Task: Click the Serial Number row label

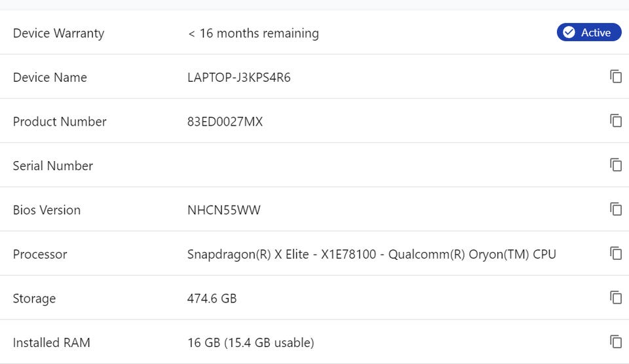Action: click(53, 166)
